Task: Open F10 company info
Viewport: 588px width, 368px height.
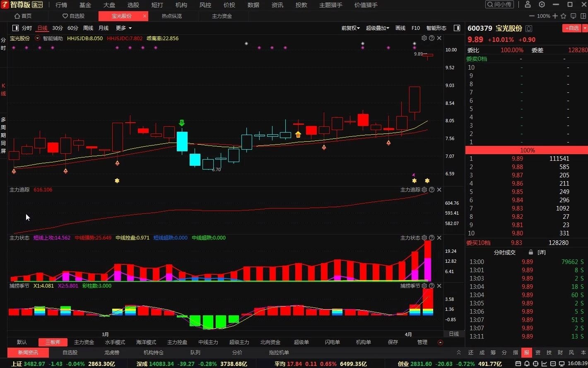Action: 416,28
